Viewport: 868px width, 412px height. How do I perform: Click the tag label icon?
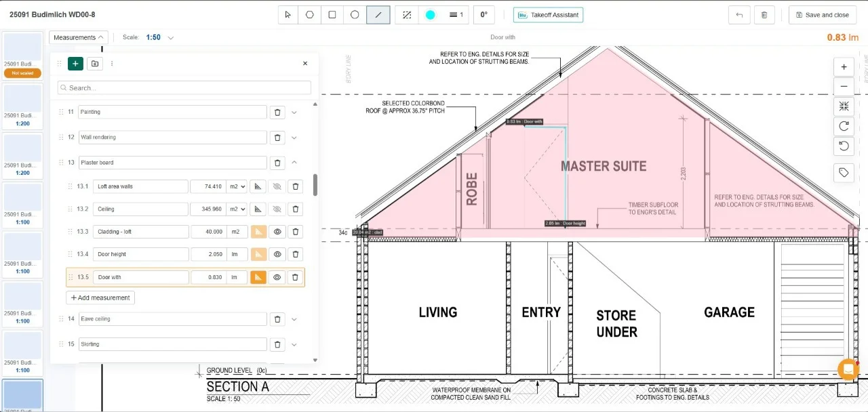pos(844,173)
